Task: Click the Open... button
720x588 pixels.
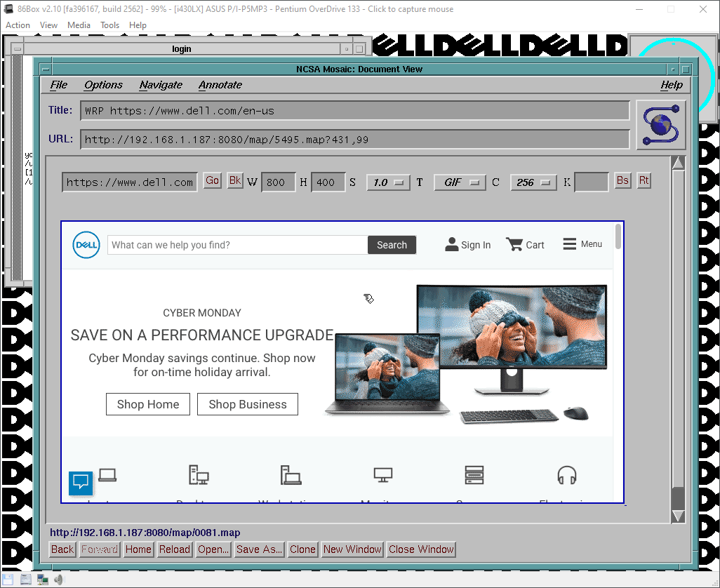Action: tap(213, 549)
